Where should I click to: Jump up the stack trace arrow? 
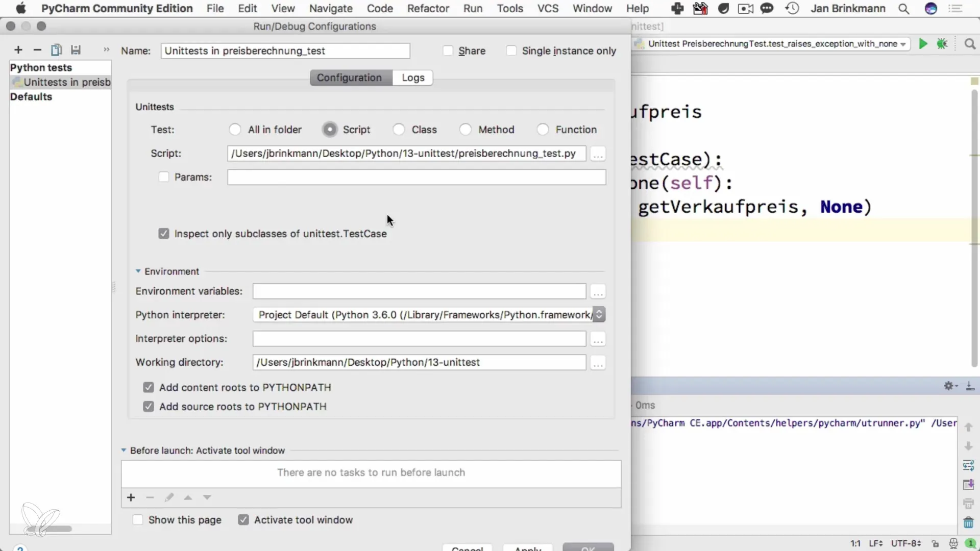(x=968, y=427)
